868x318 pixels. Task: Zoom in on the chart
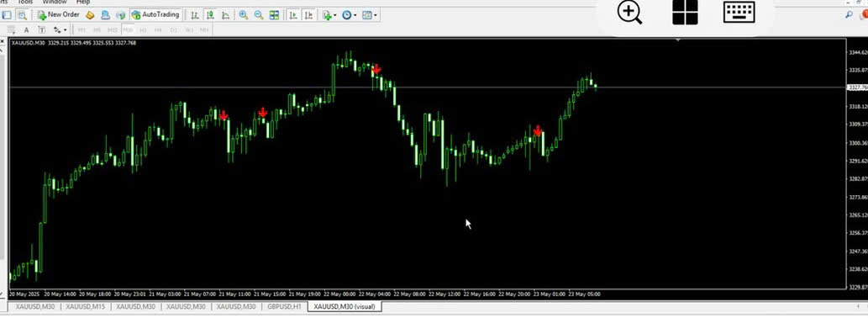click(244, 15)
